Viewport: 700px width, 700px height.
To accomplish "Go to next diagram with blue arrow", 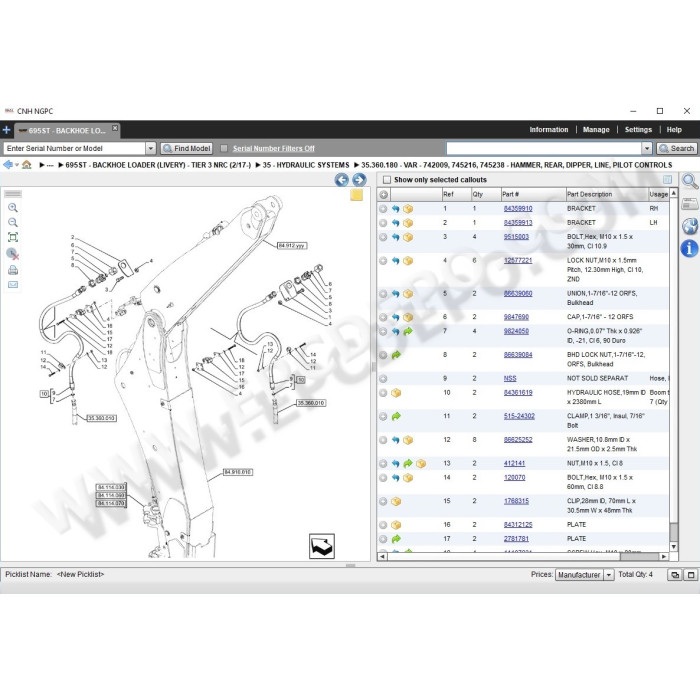I will pos(359,180).
